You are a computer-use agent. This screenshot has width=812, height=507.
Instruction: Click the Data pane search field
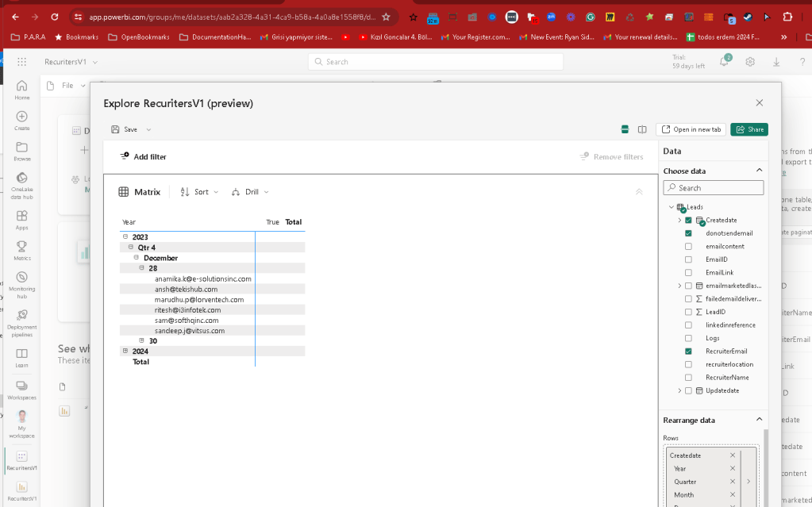tap(713, 188)
